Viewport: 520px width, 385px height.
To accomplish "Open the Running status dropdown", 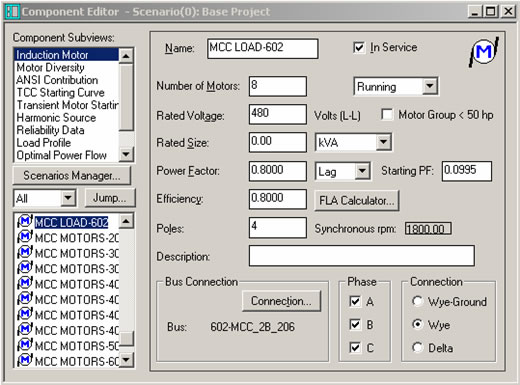I will (x=430, y=87).
